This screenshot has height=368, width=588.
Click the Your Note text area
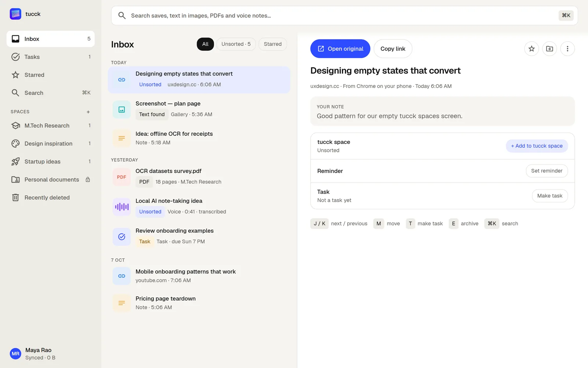pos(442,112)
